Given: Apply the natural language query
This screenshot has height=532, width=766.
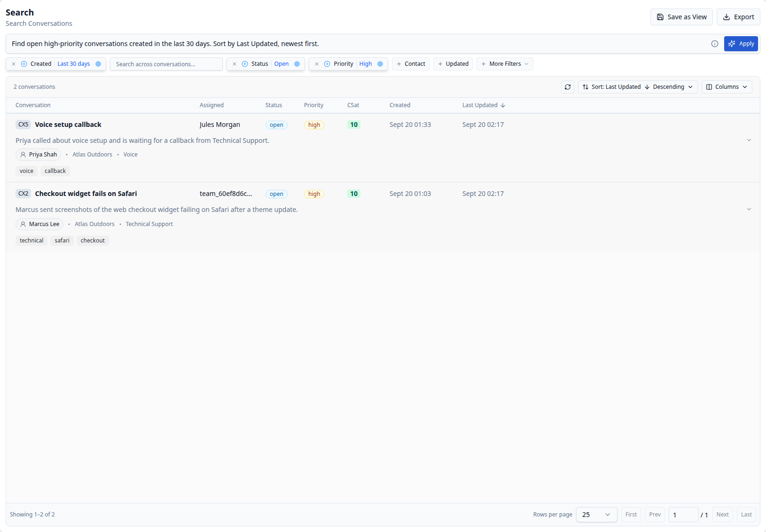Looking at the screenshot, I should (741, 44).
